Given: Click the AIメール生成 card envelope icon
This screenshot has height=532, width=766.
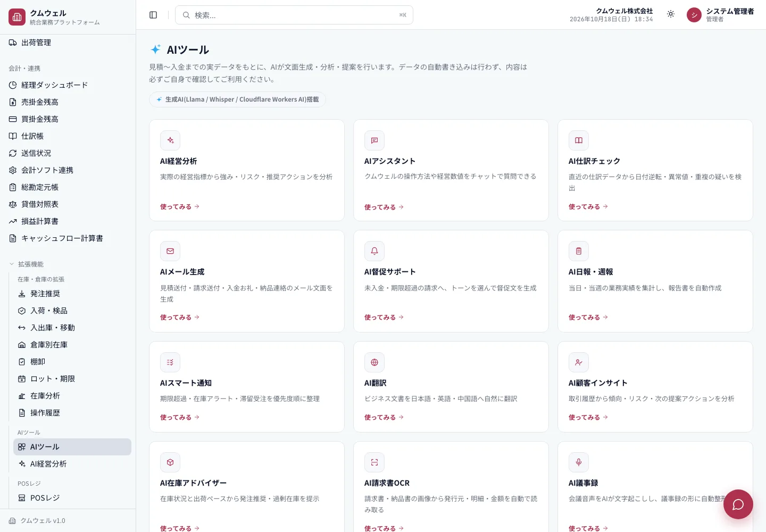Looking at the screenshot, I should click(170, 251).
